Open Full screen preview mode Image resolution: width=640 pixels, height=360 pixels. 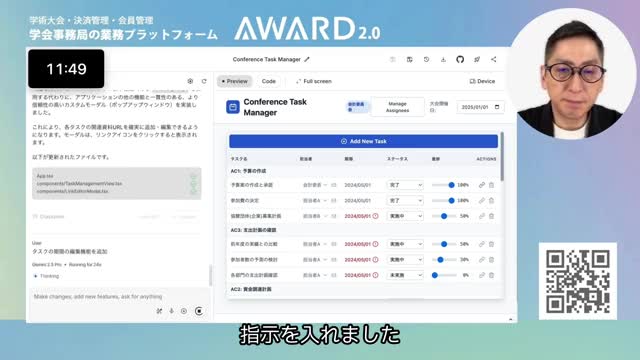click(x=313, y=81)
